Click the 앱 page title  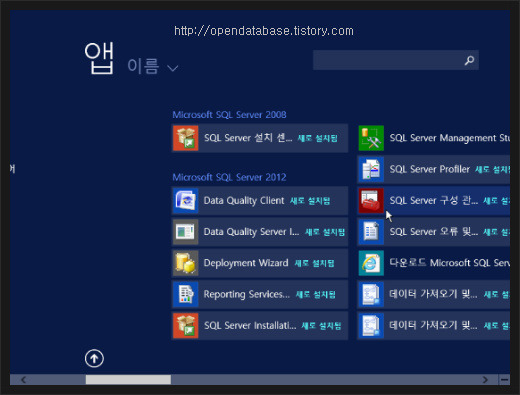[x=99, y=58]
